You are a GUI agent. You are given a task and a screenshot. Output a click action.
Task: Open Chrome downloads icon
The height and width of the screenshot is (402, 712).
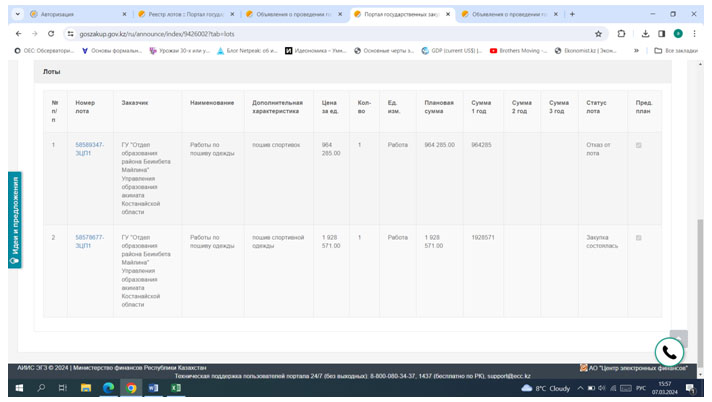[644, 33]
